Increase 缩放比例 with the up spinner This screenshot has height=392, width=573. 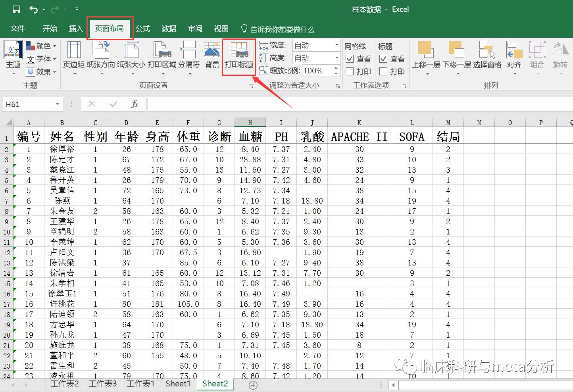[336, 68]
